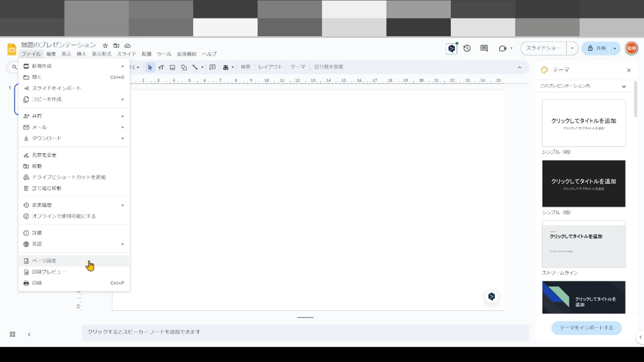The height and width of the screenshot is (362, 644).
Task: Click the user account avatar
Action: point(631,48)
